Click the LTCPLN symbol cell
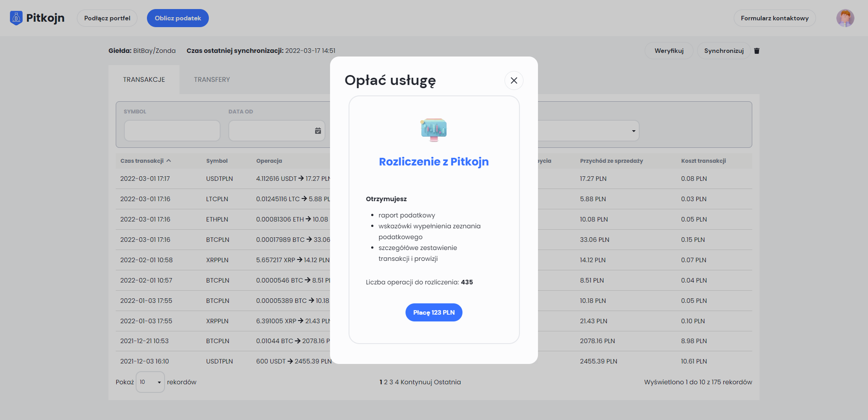Viewport: 868px width, 420px height. tap(217, 199)
